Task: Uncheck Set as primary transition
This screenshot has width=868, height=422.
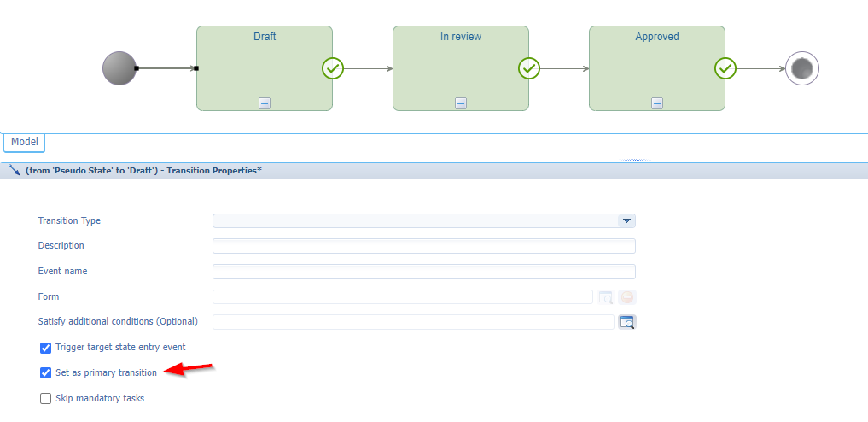Action: point(46,373)
